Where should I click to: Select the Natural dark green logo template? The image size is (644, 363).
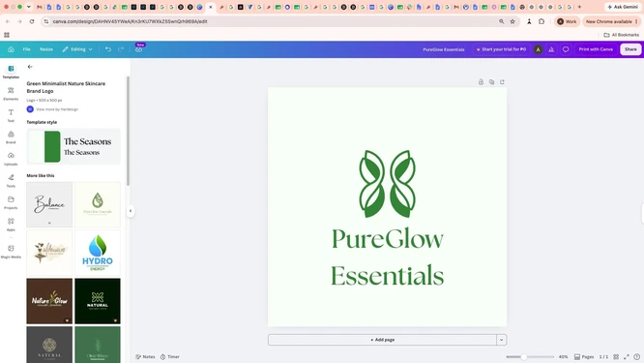click(x=98, y=301)
